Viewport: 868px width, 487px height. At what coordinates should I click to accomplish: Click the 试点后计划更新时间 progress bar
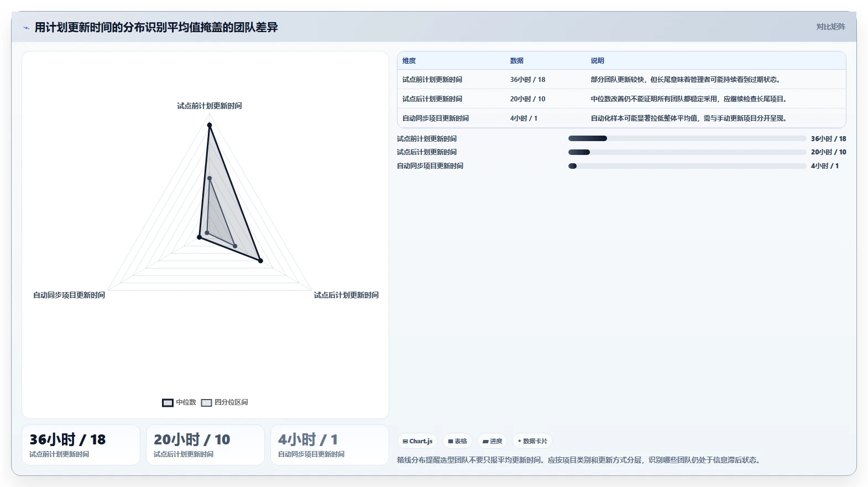[687, 152]
